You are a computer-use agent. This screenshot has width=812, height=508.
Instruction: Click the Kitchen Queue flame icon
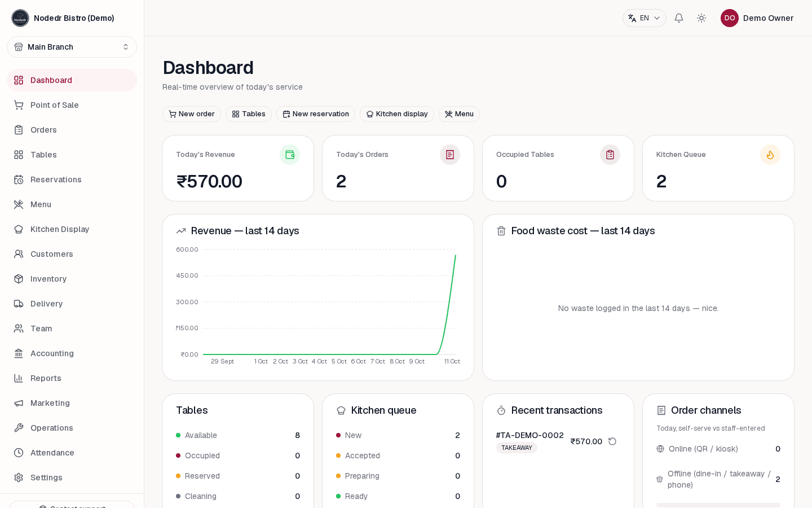[x=770, y=155]
